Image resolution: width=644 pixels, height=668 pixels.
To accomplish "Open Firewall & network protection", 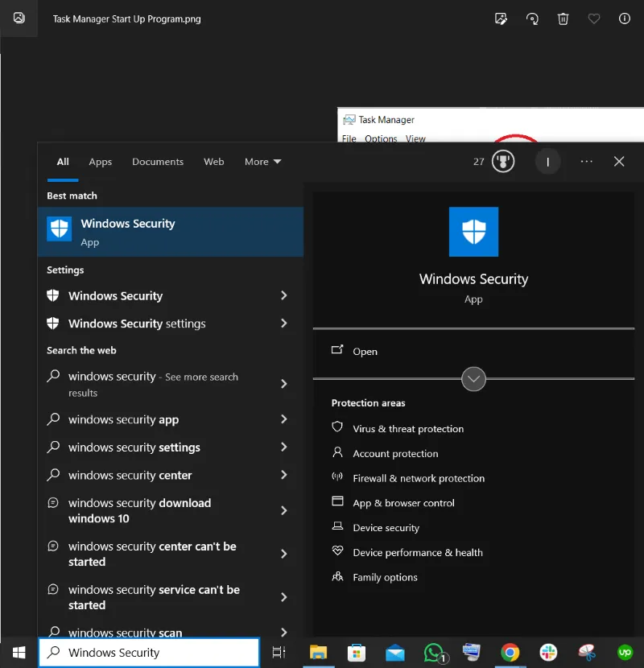I will point(418,478).
